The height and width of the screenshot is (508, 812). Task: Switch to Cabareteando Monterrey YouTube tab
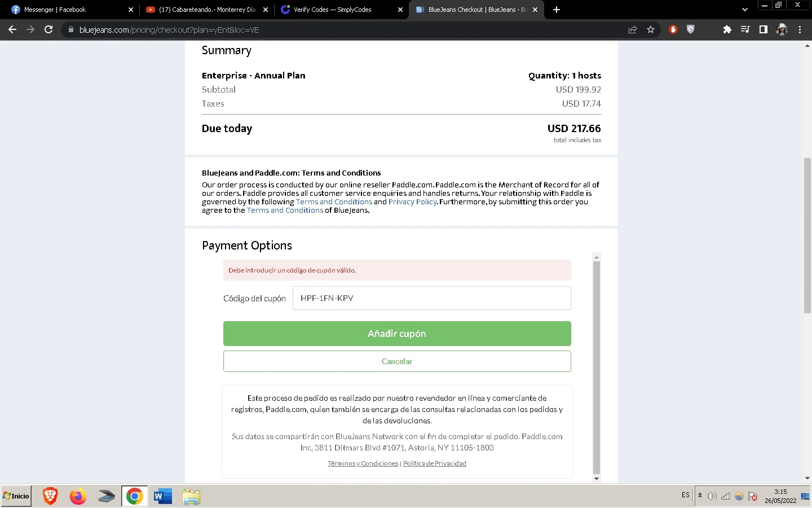(x=206, y=10)
